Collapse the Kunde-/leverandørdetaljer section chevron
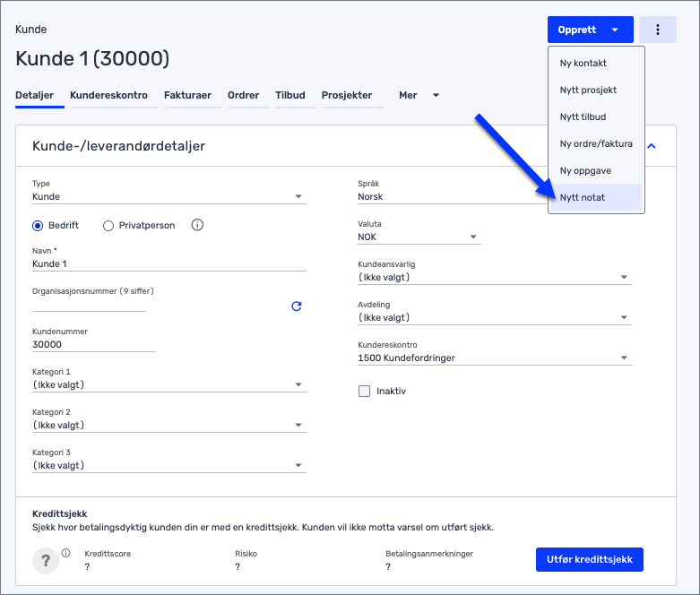This screenshot has width=700, height=595. [x=652, y=146]
